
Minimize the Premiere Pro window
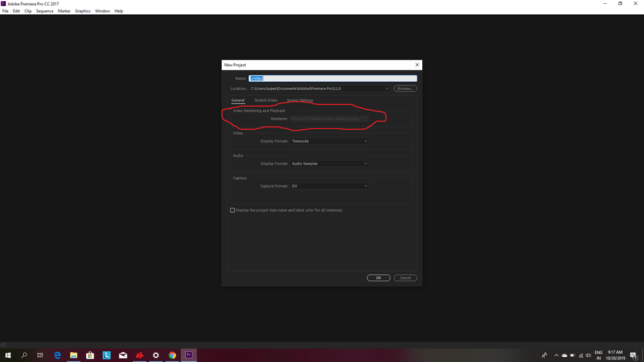[x=605, y=3]
